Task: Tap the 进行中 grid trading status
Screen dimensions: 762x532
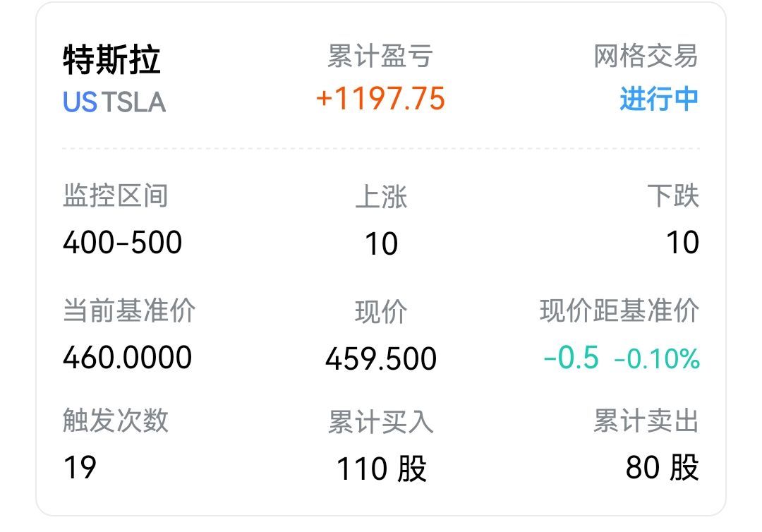Action: (659, 99)
